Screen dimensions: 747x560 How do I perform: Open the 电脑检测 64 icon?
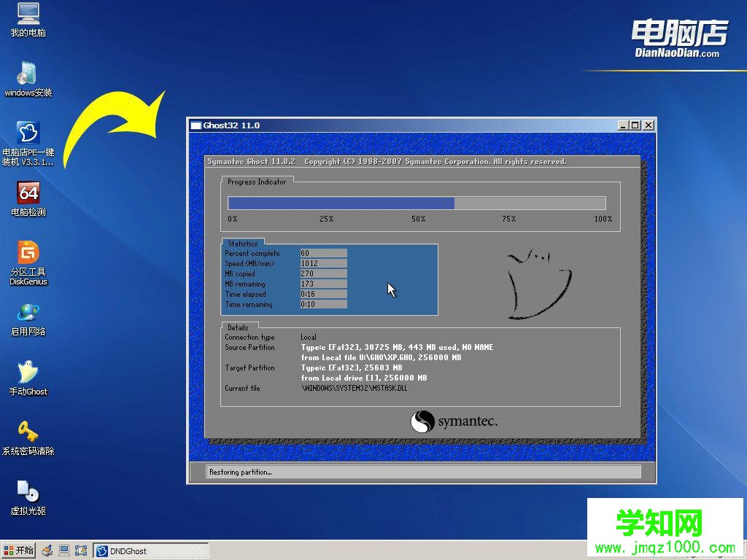[28, 198]
